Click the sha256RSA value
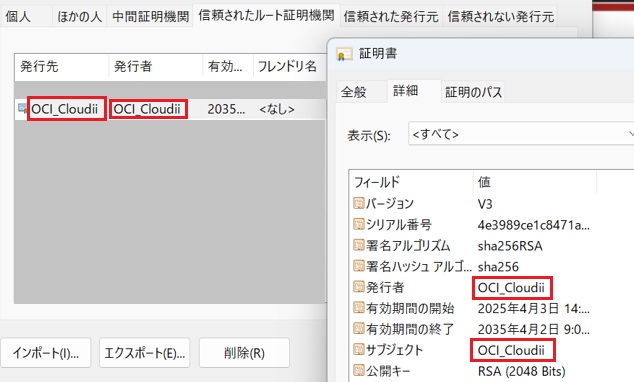 pos(510,246)
